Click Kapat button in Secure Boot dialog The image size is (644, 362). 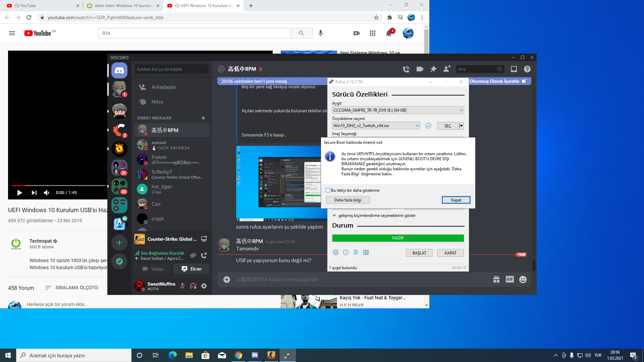(456, 200)
